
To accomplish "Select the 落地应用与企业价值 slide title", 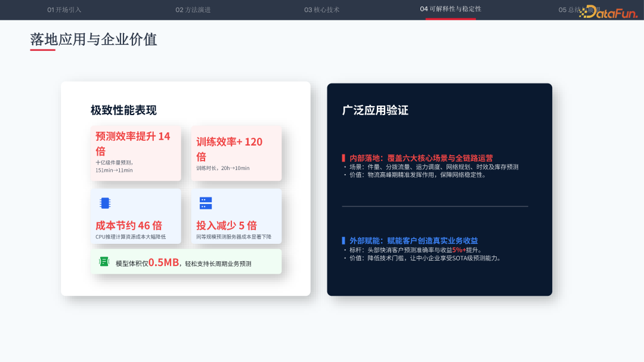I will click(94, 39).
